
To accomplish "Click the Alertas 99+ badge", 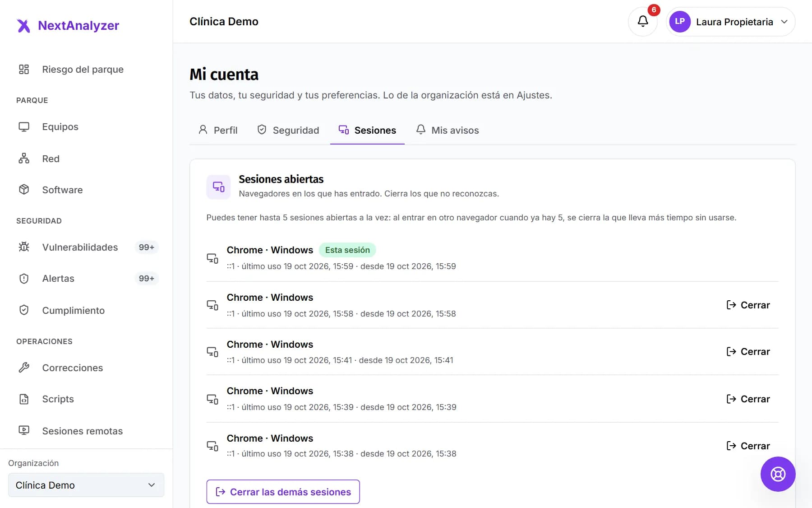I will point(147,279).
